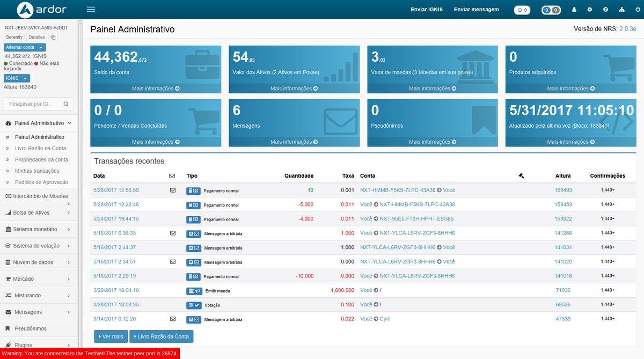Screen dimensions: 644x359
Task: Toggle the sidebar hamburger menu
Action: (x=91, y=10)
